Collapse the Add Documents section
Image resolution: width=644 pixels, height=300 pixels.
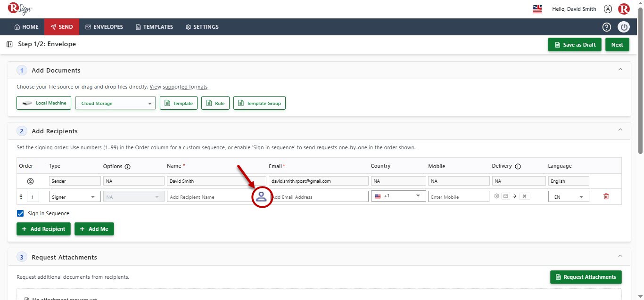click(x=620, y=69)
